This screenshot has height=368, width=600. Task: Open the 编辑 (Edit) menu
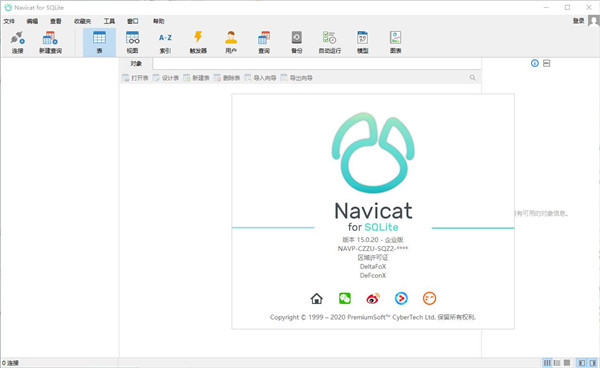(32, 21)
